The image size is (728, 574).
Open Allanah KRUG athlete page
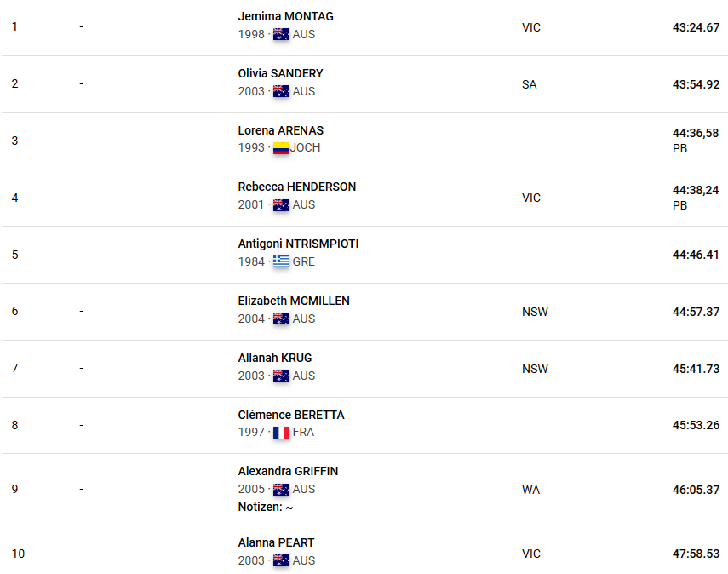(x=275, y=358)
